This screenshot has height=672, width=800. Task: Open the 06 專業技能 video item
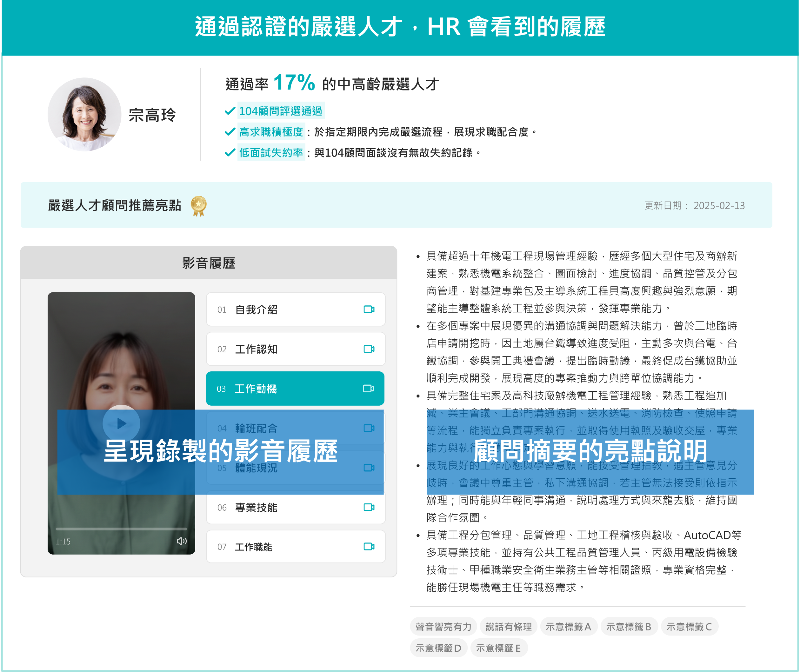[x=296, y=507]
